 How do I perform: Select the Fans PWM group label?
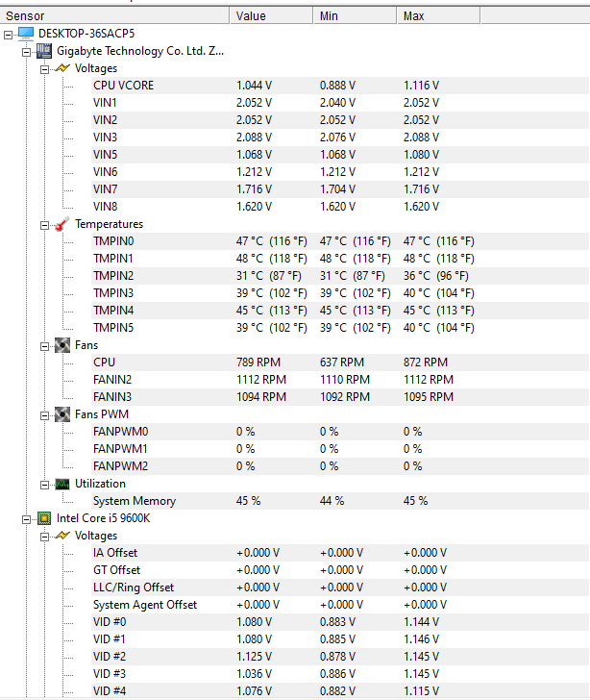point(102,414)
